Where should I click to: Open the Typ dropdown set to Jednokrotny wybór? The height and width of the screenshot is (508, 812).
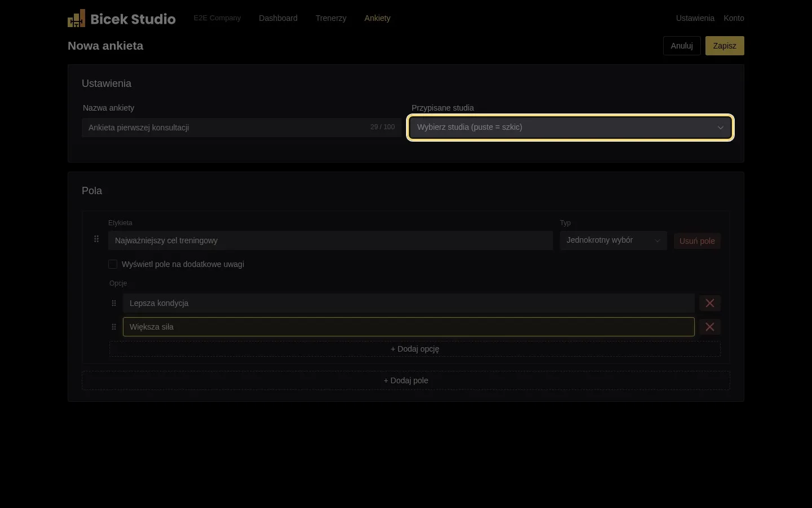614,240
